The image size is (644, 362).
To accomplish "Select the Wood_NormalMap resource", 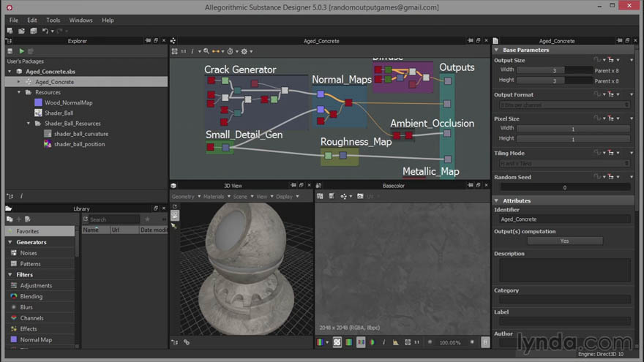I will 68,102.
